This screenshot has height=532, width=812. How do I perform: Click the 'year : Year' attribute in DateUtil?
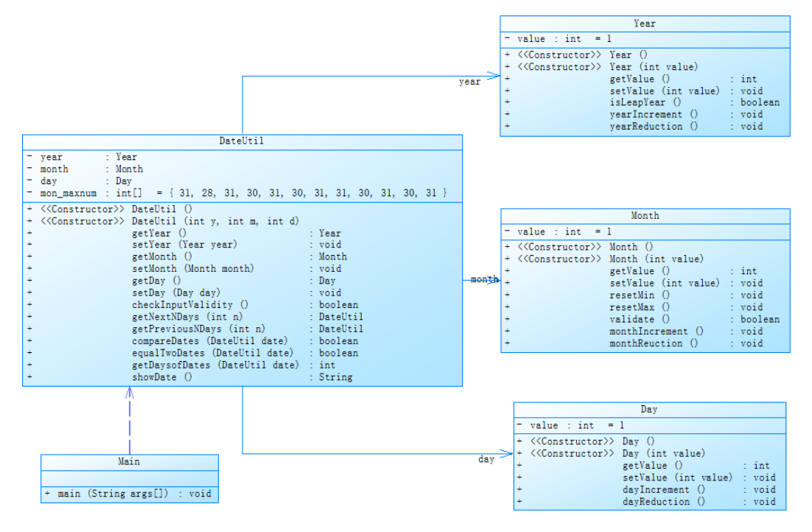point(82,157)
